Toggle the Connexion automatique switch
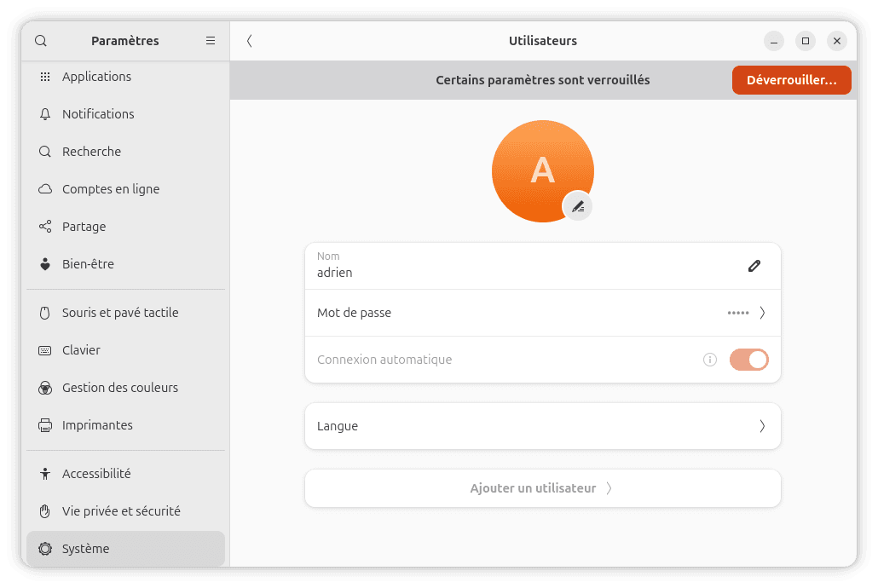The width and height of the screenshot is (878, 588). (748, 360)
